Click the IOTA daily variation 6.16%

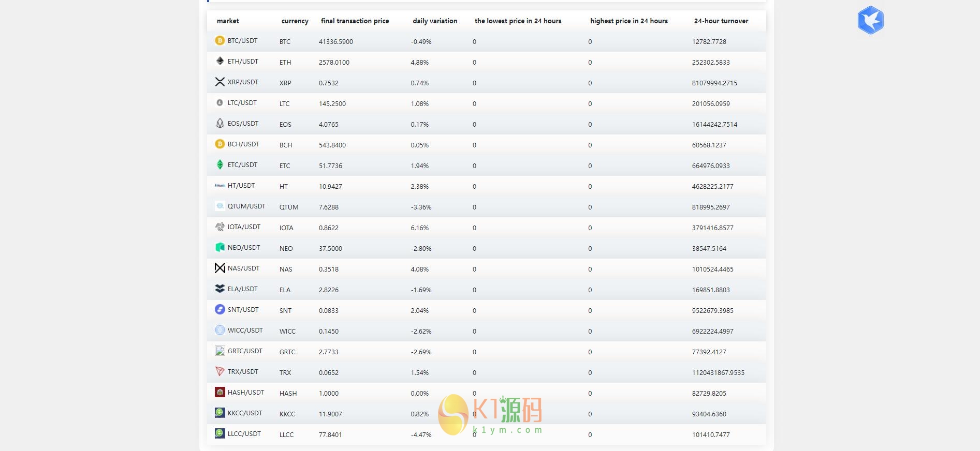[x=420, y=228]
